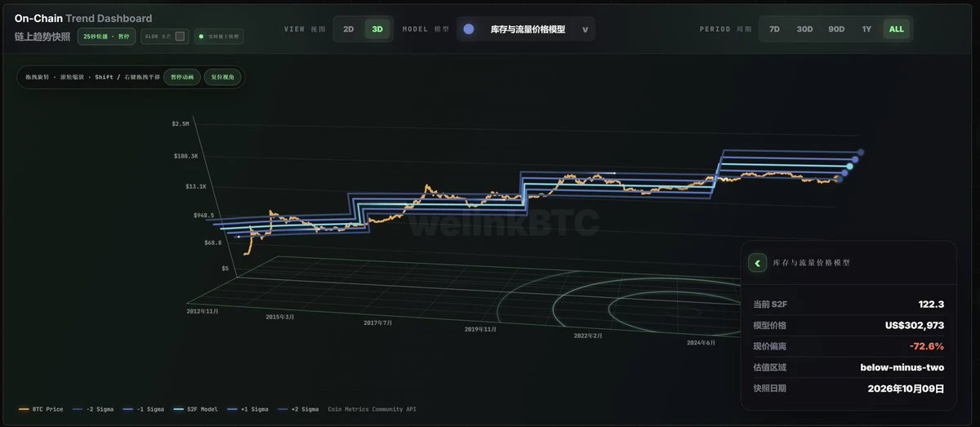Click the 2022年2月 x-axis label

pyautogui.click(x=588, y=336)
